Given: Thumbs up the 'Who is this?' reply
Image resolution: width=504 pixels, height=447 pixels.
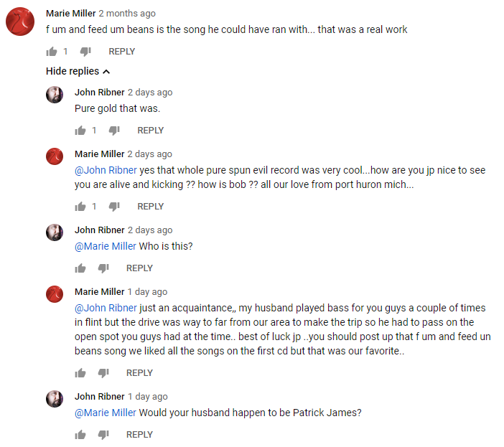Looking at the screenshot, I should [80, 268].
